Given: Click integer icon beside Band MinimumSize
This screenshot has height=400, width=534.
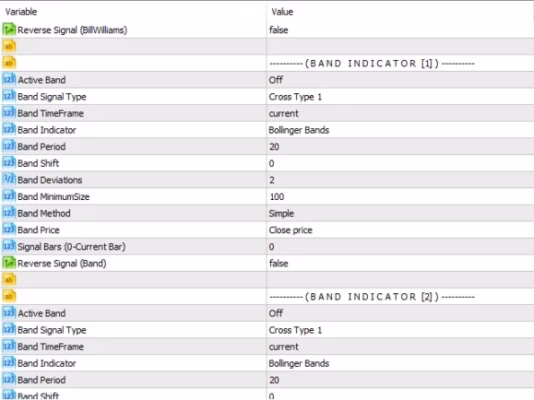Looking at the screenshot, I should [9, 196].
